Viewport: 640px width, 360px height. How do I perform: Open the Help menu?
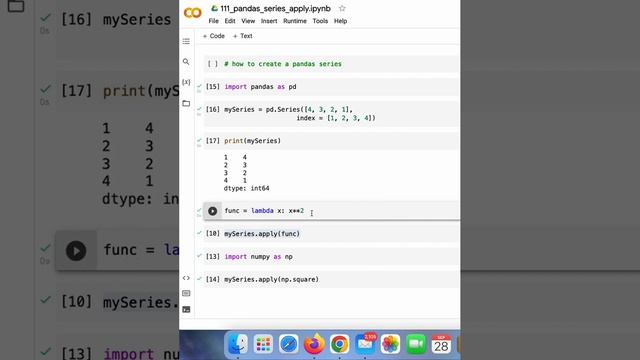tap(340, 21)
